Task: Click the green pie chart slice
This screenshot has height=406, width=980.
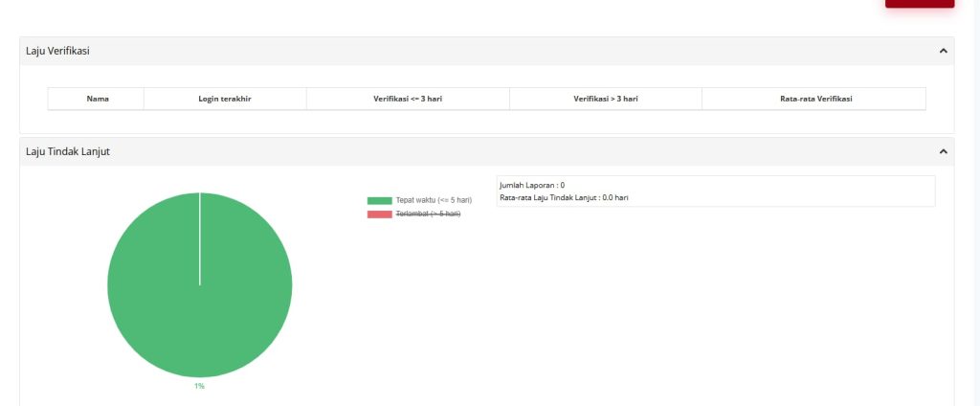Action: pyautogui.click(x=199, y=284)
